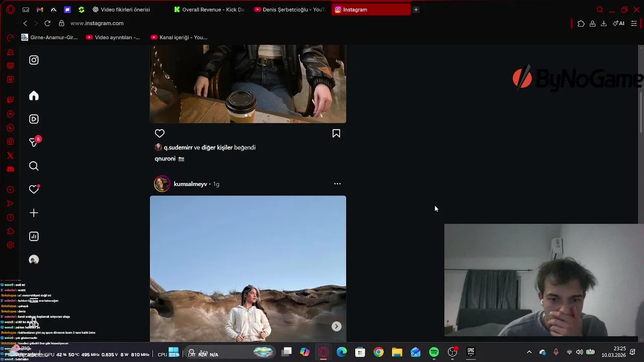
Task: Click the www.instagram.com address bar
Action: click(97, 23)
